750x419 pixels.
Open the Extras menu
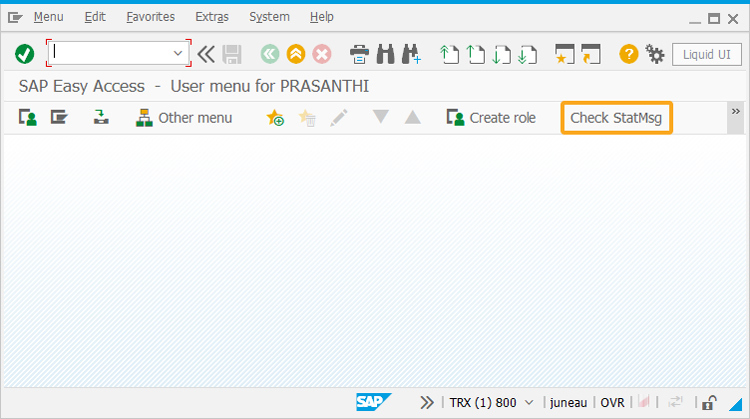212,17
